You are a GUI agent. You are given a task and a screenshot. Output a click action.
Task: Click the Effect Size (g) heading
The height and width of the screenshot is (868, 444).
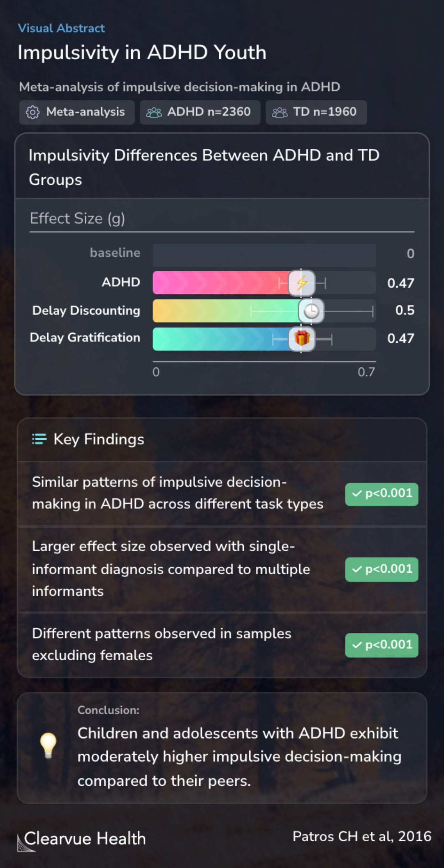click(77, 218)
